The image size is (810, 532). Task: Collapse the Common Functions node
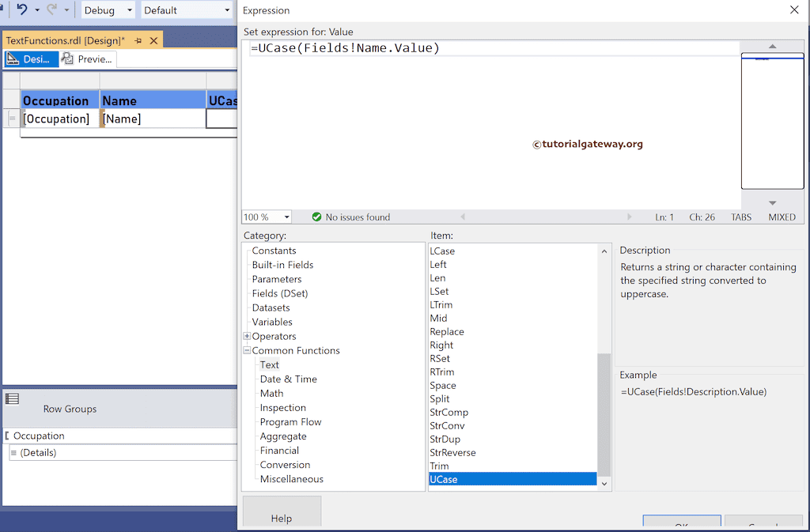tap(247, 350)
